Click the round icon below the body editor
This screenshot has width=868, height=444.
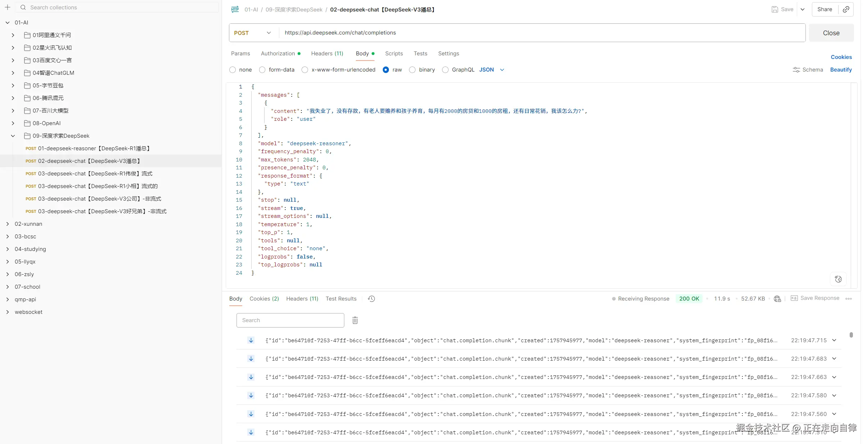pos(838,279)
